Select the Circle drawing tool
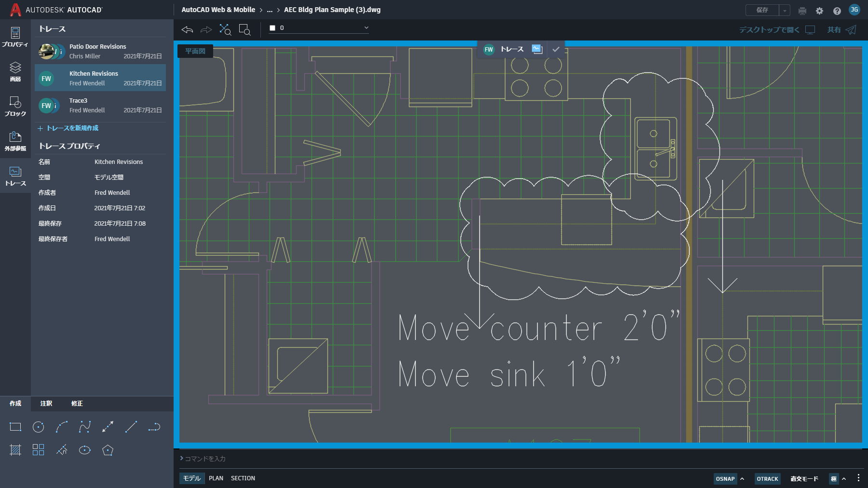 click(x=38, y=426)
